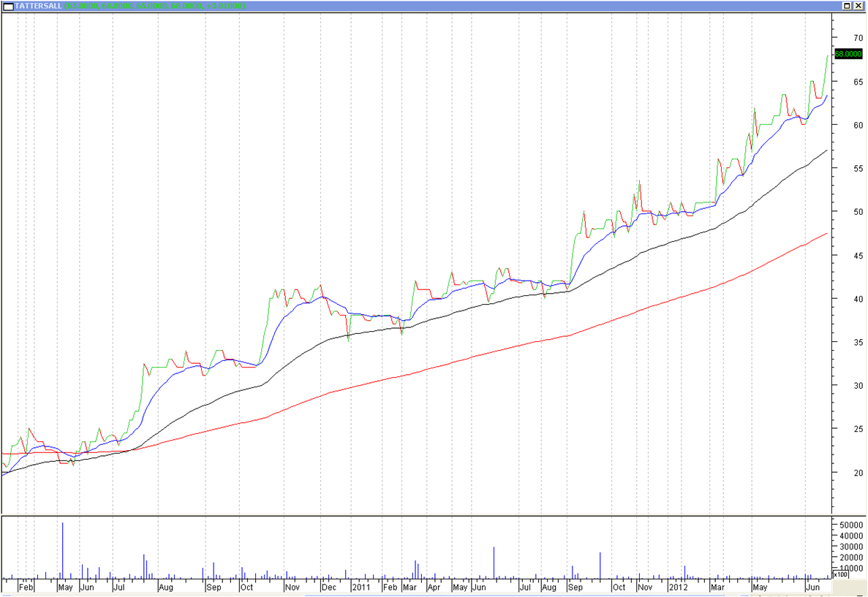Click the 2012 year label on time axis
The height and width of the screenshot is (597, 868).
click(x=678, y=587)
